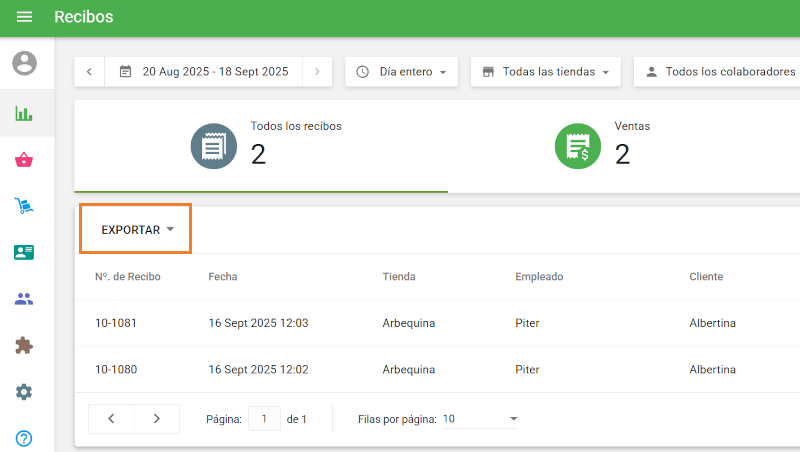Open the Settings gear icon
Image resolution: width=800 pixels, height=452 pixels.
pos(24,392)
